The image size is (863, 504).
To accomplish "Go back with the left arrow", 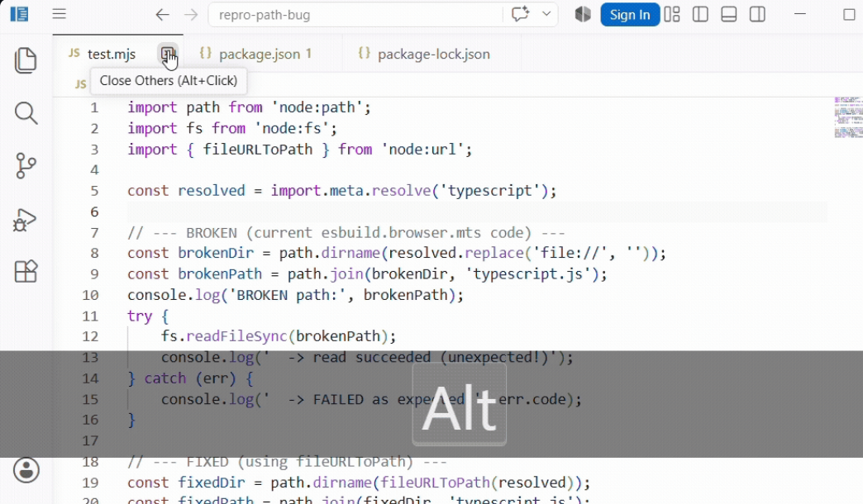I will [x=162, y=15].
